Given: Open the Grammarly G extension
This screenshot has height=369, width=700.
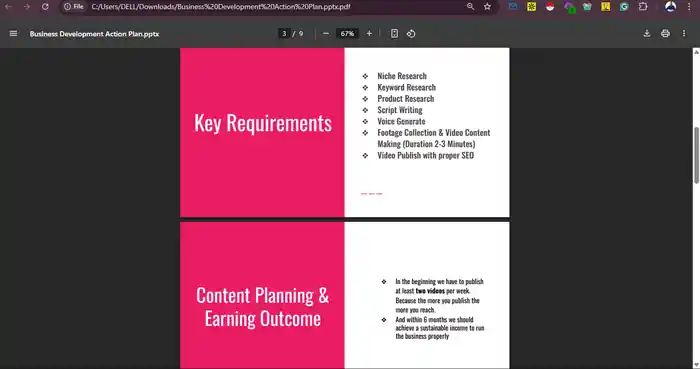Looking at the screenshot, I should [x=624, y=7].
